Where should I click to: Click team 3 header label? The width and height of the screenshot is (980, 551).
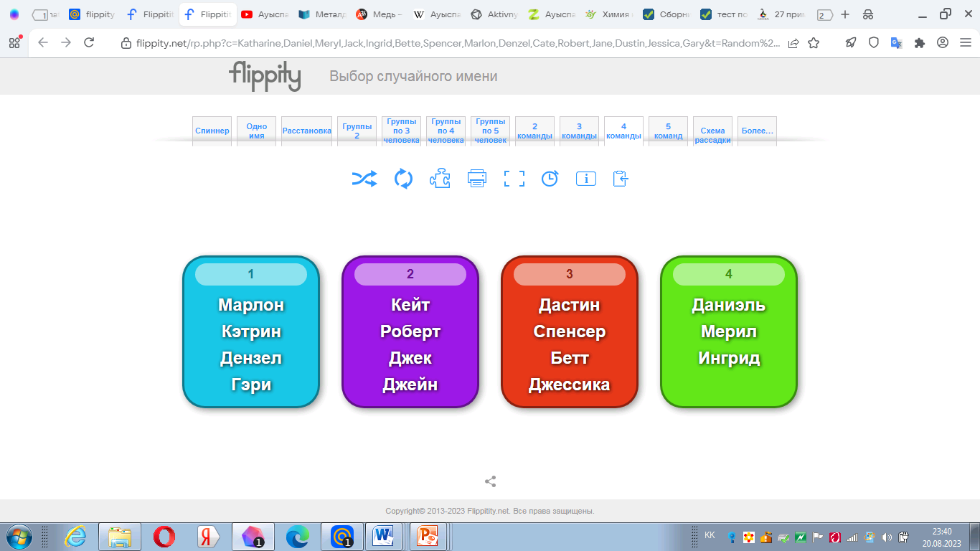click(570, 274)
